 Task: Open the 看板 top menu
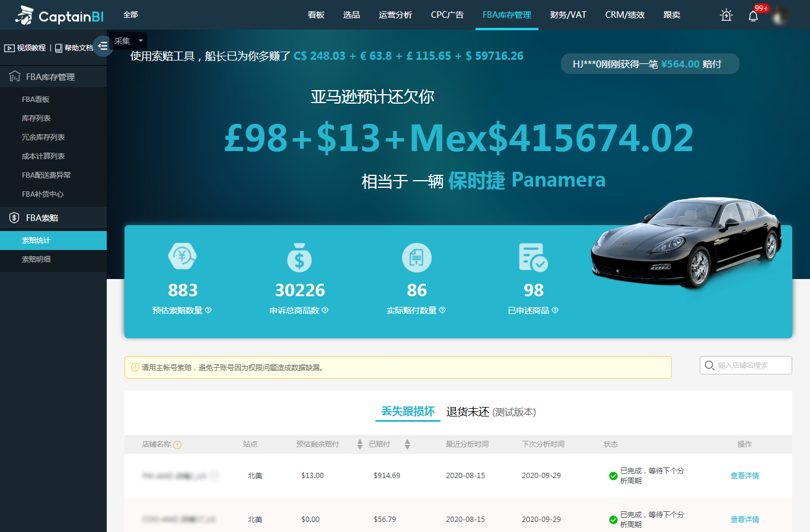(316, 15)
